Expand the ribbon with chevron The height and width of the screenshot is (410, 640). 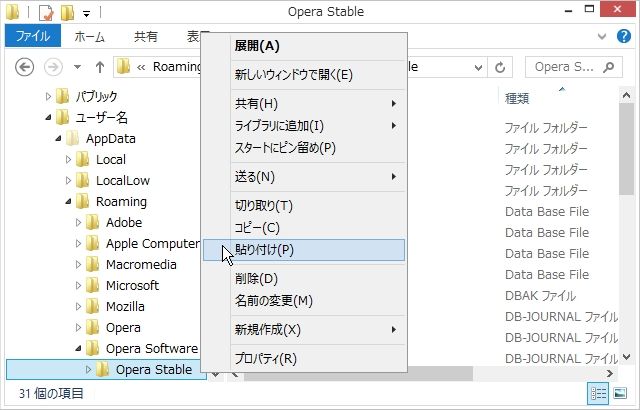[x=602, y=36]
